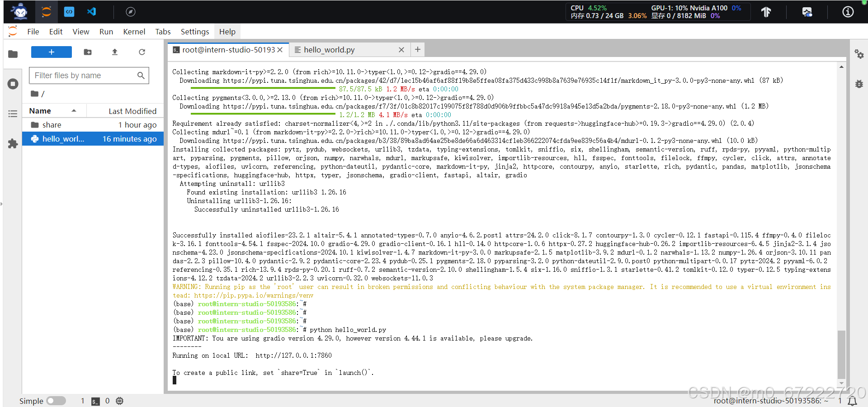Refresh the file browser listing

coord(142,52)
